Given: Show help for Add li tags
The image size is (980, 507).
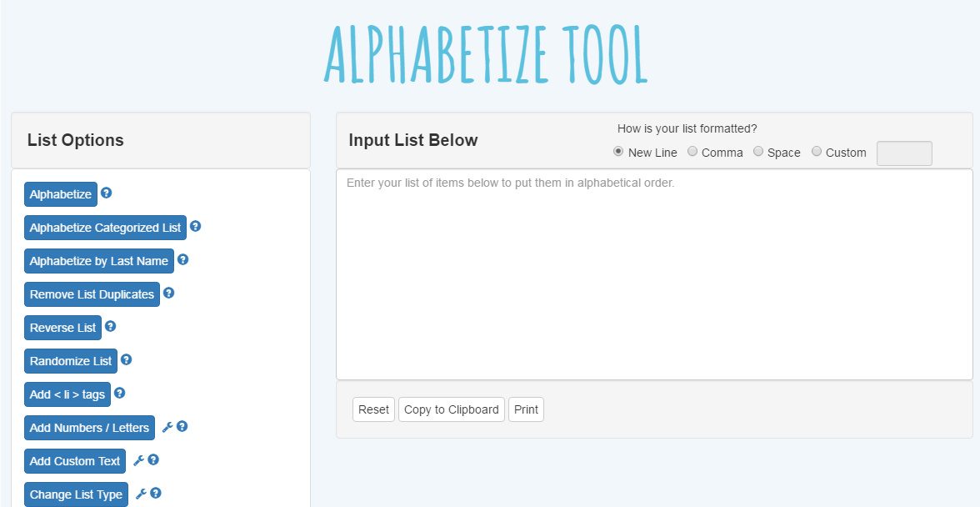Looking at the screenshot, I should (x=119, y=393).
